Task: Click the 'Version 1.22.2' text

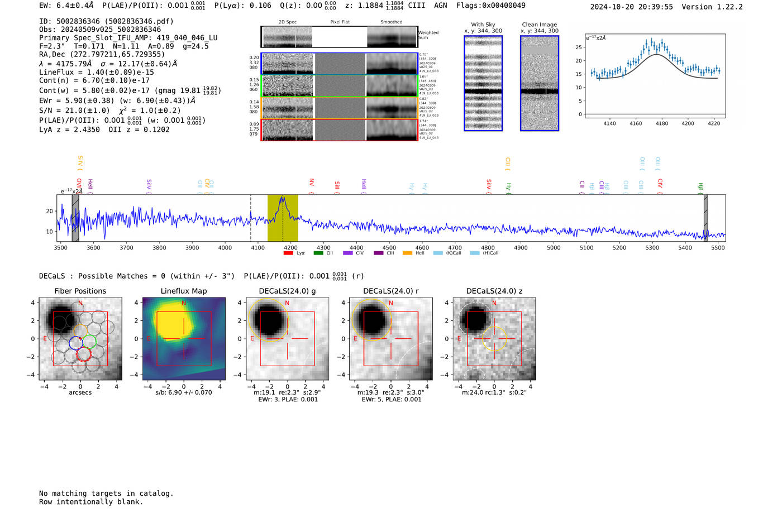Action: pos(712,7)
